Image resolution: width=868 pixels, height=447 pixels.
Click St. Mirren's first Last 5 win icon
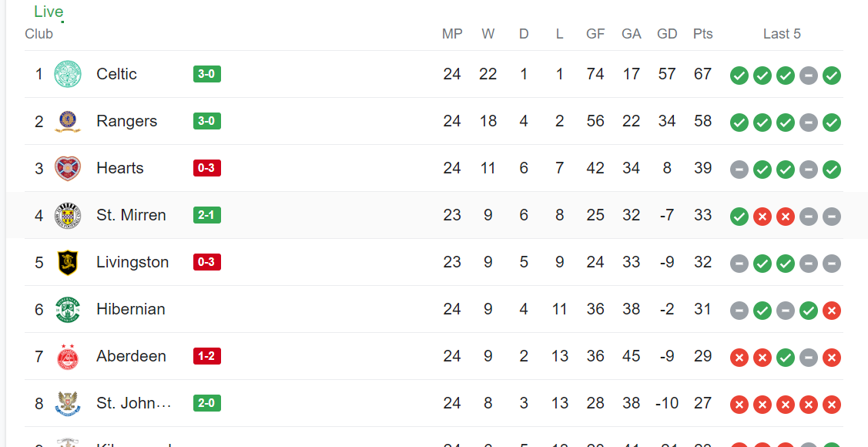[x=739, y=217]
